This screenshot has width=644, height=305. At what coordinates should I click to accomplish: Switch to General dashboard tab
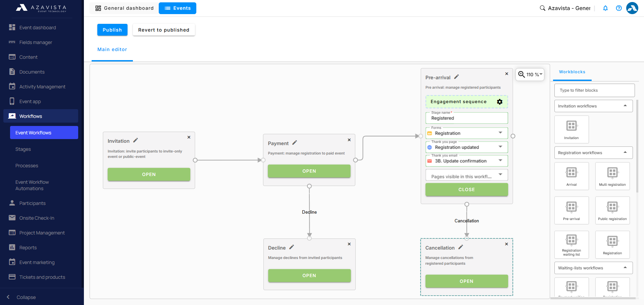[x=124, y=8]
